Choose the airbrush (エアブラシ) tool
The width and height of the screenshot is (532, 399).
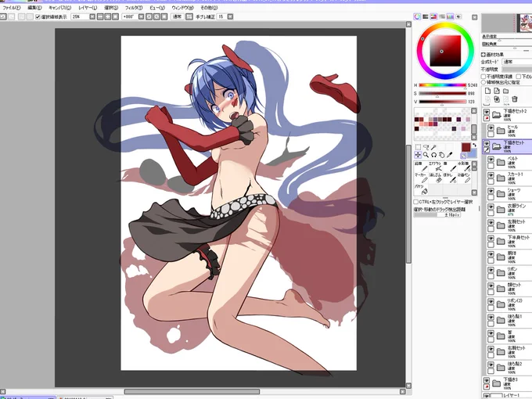click(435, 166)
